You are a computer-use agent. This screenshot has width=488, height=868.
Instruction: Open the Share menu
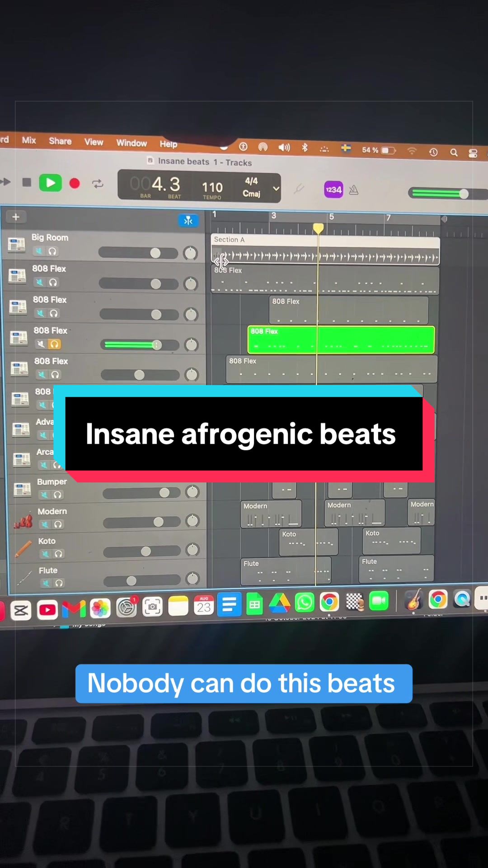(60, 141)
